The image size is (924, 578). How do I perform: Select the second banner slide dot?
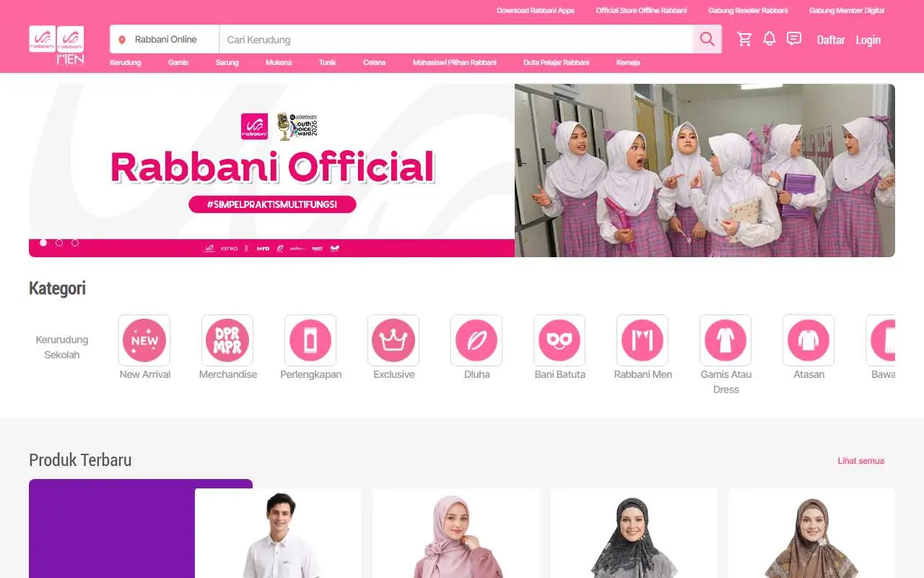[x=59, y=243]
